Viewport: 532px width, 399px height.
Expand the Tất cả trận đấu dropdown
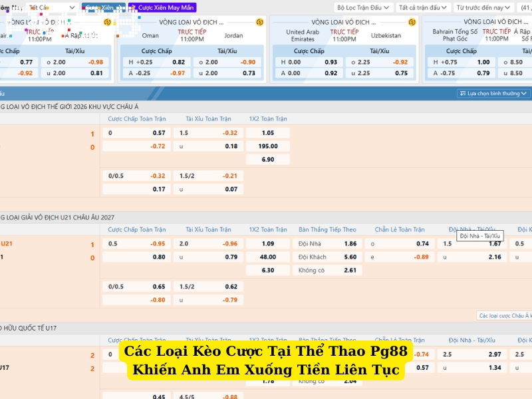pyautogui.click(x=423, y=7)
